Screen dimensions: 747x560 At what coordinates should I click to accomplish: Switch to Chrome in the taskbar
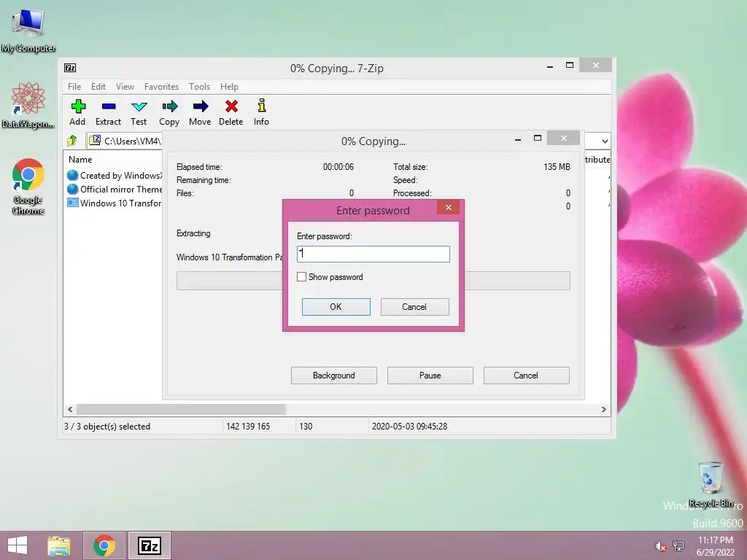tap(104, 545)
